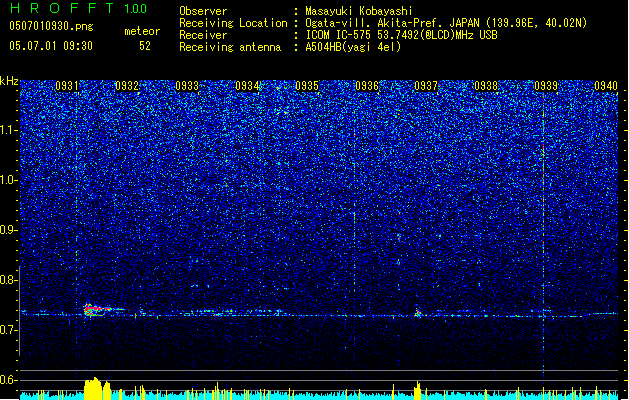Click the 0935 time marker

pyautogui.click(x=307, y=86)
